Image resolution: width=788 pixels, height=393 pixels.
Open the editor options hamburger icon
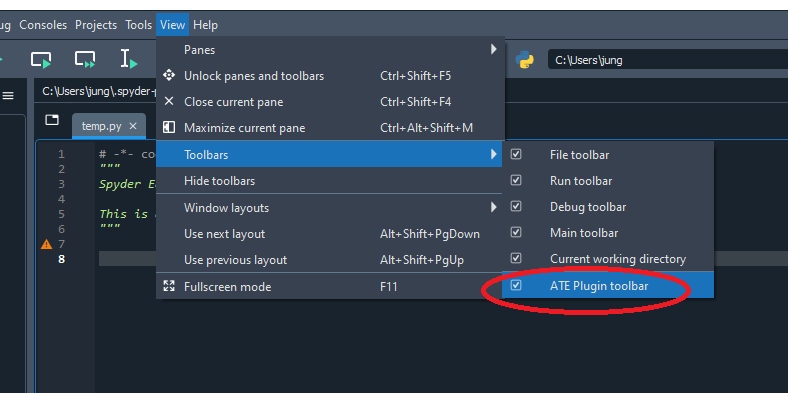pyautogui.click(x=8, y=95)
